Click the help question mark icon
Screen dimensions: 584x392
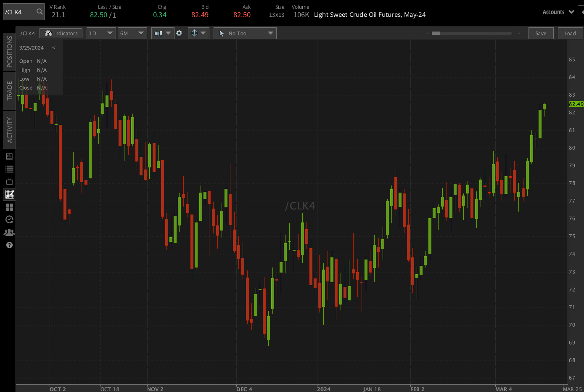9,245
